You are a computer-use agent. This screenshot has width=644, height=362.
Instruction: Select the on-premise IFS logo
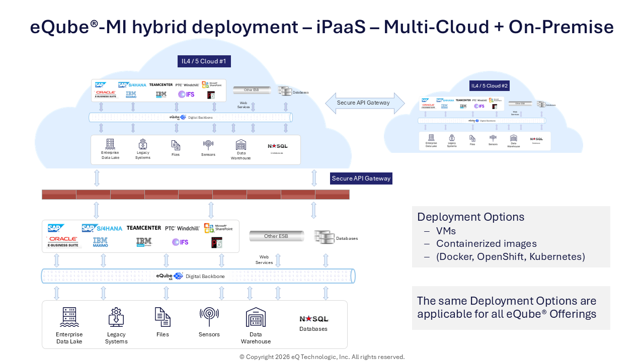(180, 242)
